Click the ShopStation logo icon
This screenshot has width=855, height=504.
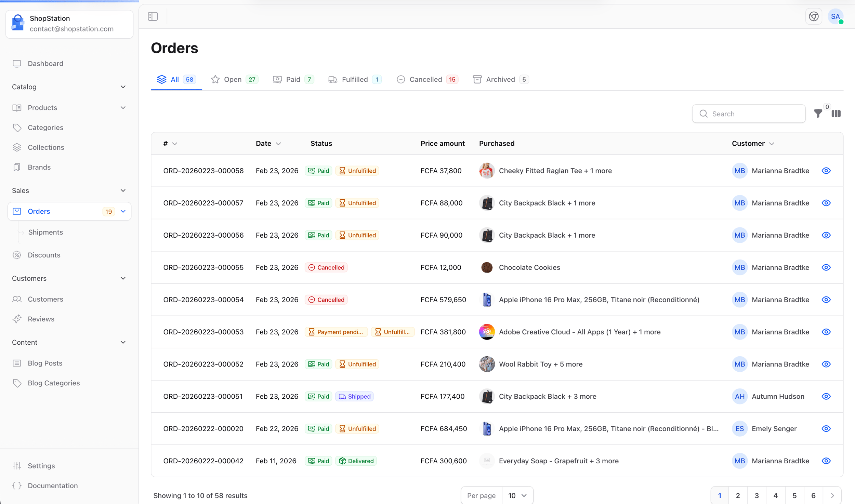[x=18, y=23]
